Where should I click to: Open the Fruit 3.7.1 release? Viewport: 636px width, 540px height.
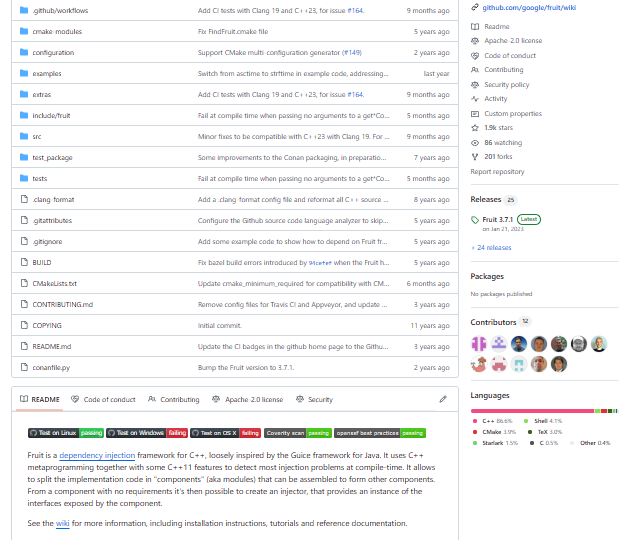pyautogui.click(x=497, y=219)
